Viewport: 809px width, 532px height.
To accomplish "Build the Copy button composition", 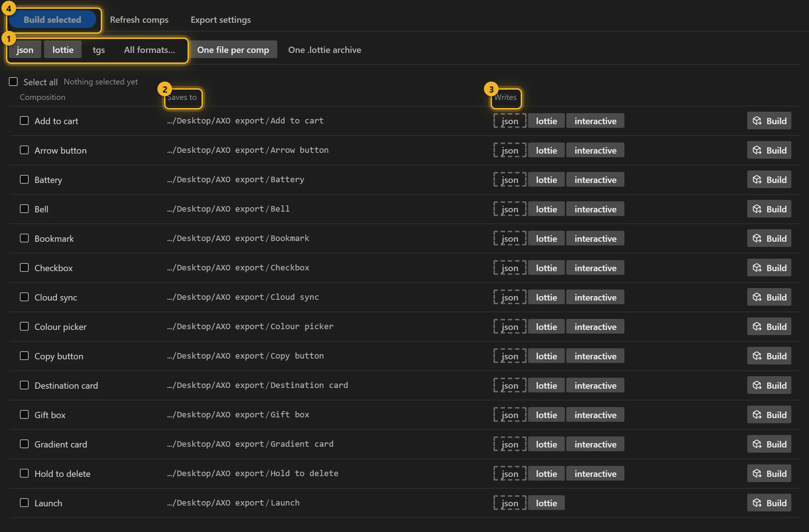I will [x=769, y=356].
